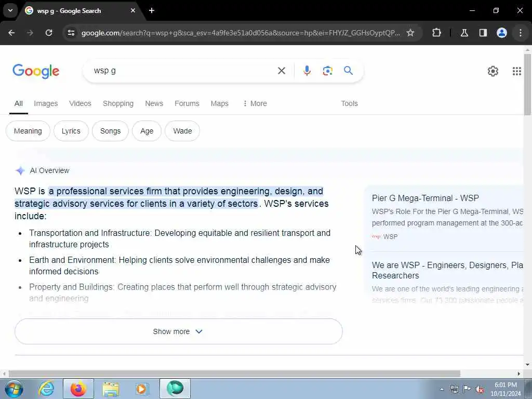Open a new browser tab
This screenshot has height=399, width=532.
click(x=152, y=10)
